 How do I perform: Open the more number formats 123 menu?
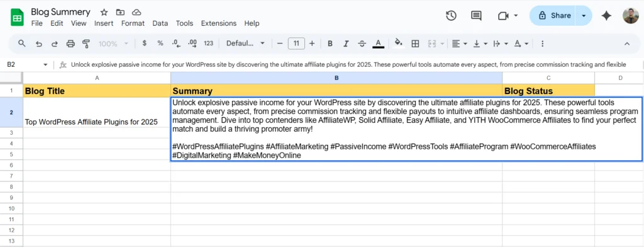tap(209, 43)
